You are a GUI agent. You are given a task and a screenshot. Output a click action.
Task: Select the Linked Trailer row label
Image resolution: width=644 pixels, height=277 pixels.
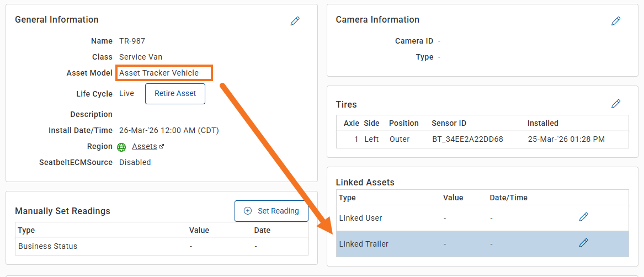(x=364, y=244)
